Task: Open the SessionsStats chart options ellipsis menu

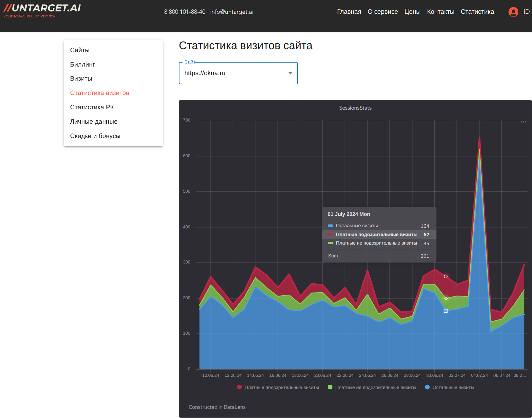Action: point(523,122)
